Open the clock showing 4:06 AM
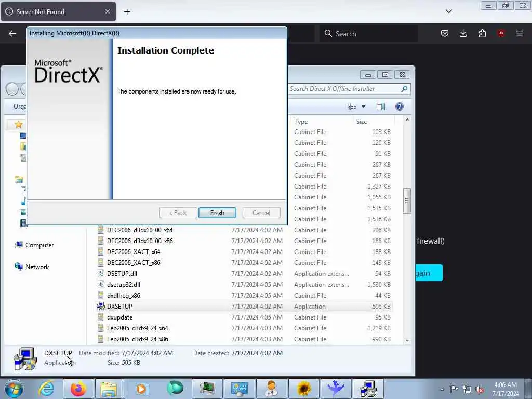Screen dimensions: 532x399 coord(505,389)
